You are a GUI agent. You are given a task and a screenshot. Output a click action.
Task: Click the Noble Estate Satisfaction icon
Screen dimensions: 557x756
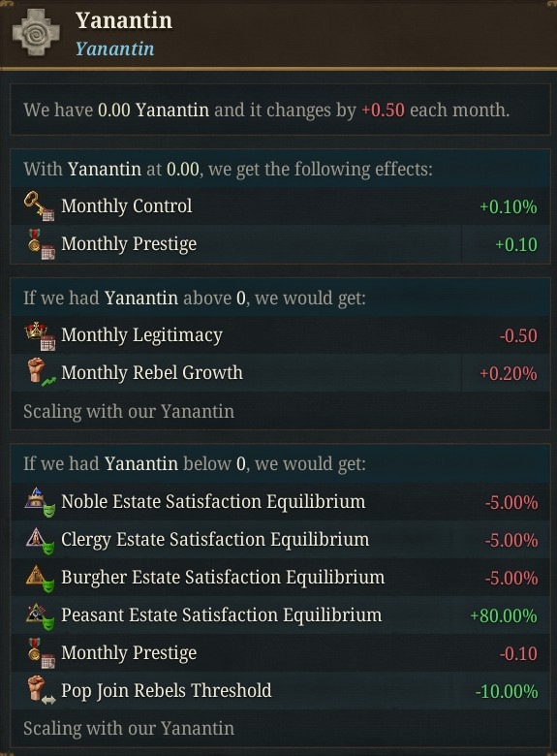40,502
